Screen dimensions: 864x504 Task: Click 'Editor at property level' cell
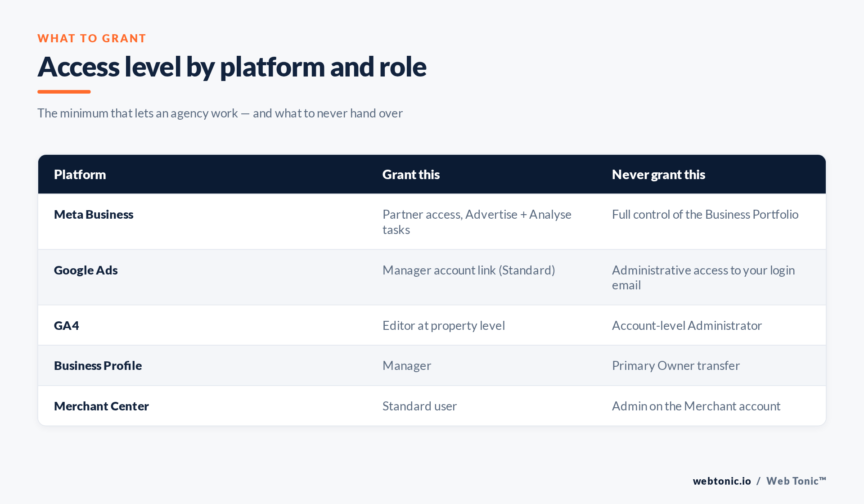click(444, 325)
